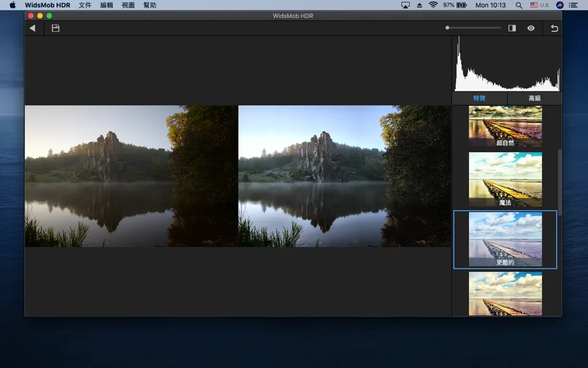
Task: Select the 特效 tab
Action: point(480,98)
